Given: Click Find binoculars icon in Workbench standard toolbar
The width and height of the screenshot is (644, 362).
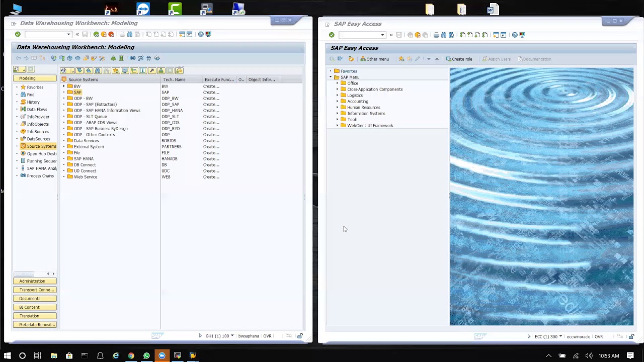Looking at the screenshot, I should click(x=130, y=34).
